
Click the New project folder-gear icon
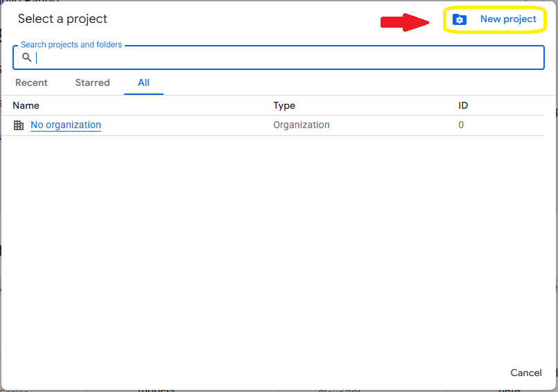(459, 19)
